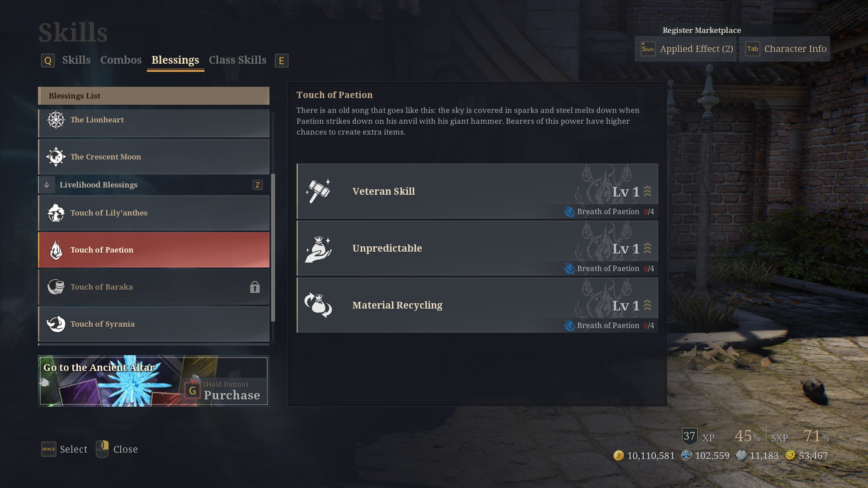
Task: Switch to the Combos tab
Action: 121,60
